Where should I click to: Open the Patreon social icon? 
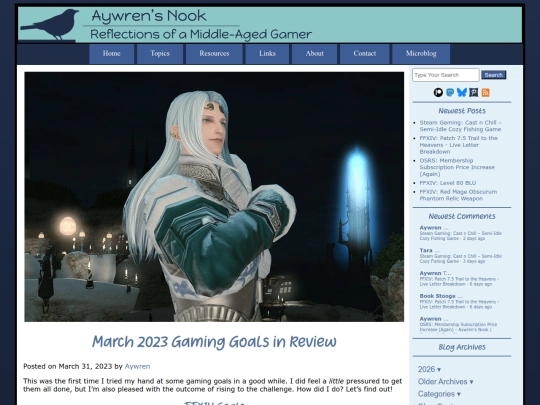pos(438,92)
